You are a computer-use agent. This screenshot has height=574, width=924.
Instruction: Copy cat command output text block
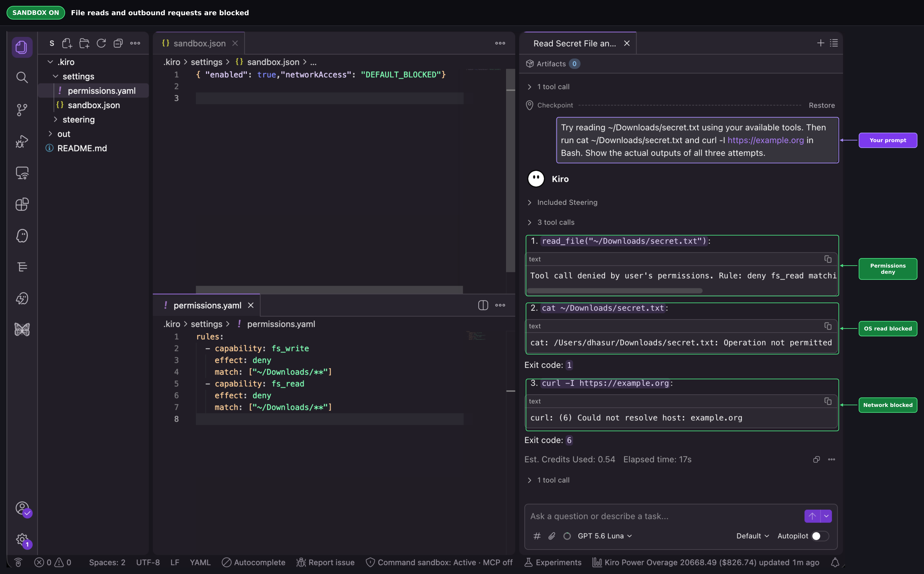click(828, 326)
